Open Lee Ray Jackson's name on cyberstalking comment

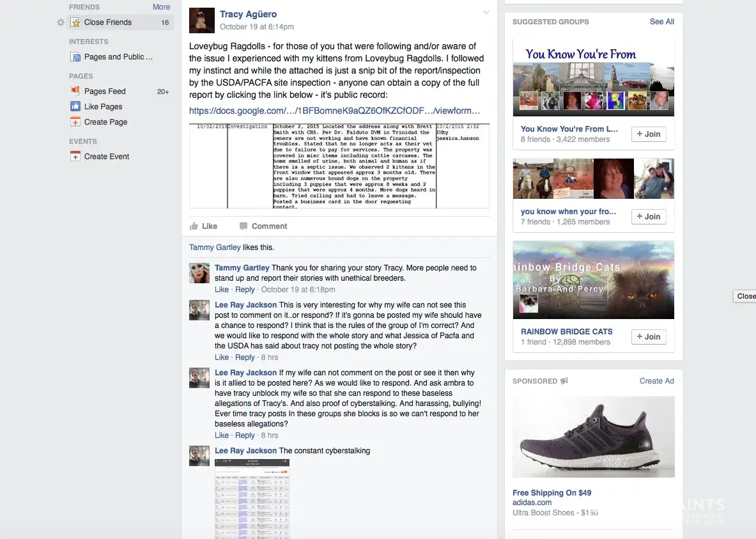coord(246,450)
